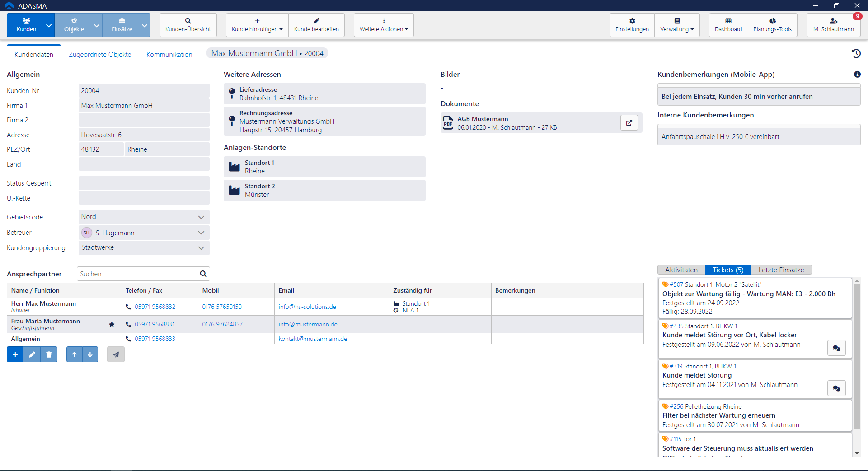
Task: Toggle favorite star for Maria Mustermann
Action: point(112,325)
